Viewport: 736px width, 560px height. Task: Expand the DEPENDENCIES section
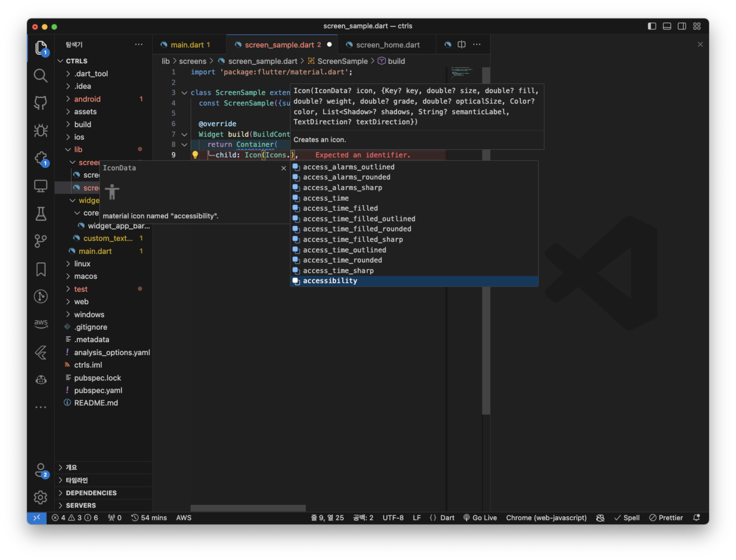click(91, 493)
